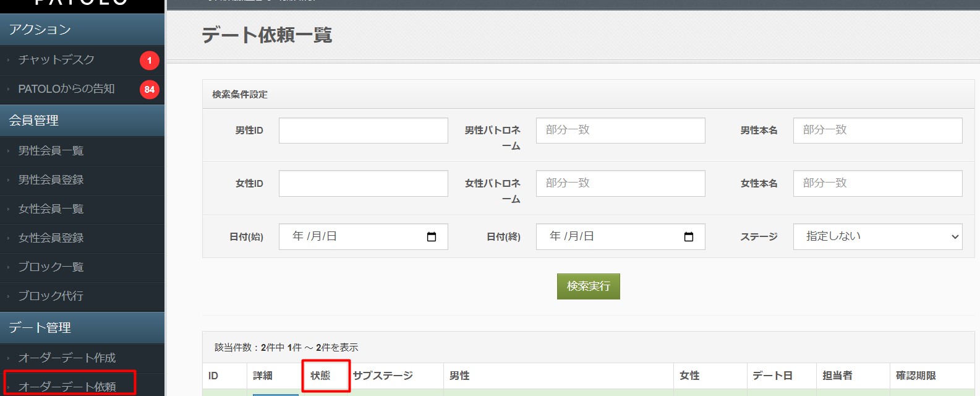This screenshot has width=980, height=396.
Task: Click the 女性パトロネーム input field
Action: (621, 184)
